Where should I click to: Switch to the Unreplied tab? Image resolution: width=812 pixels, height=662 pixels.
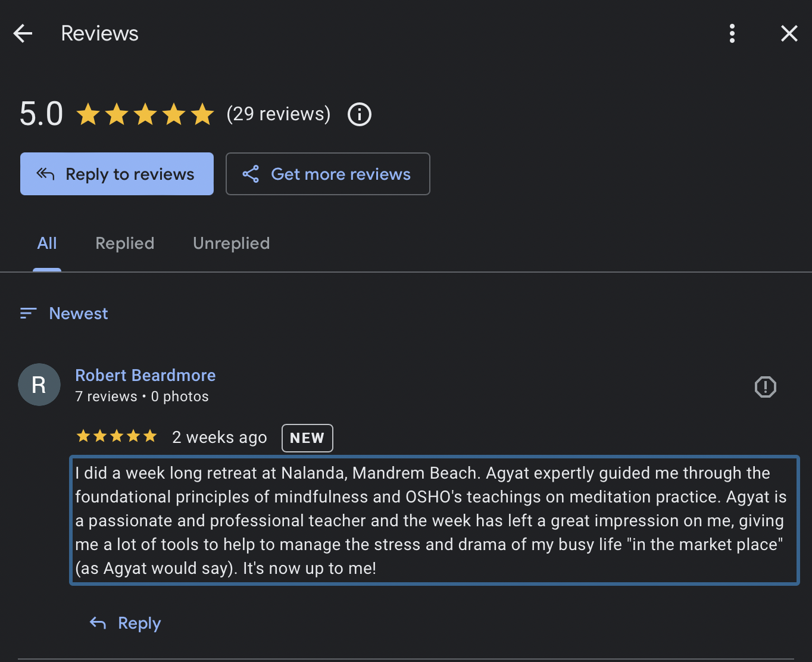click(232, 243)
